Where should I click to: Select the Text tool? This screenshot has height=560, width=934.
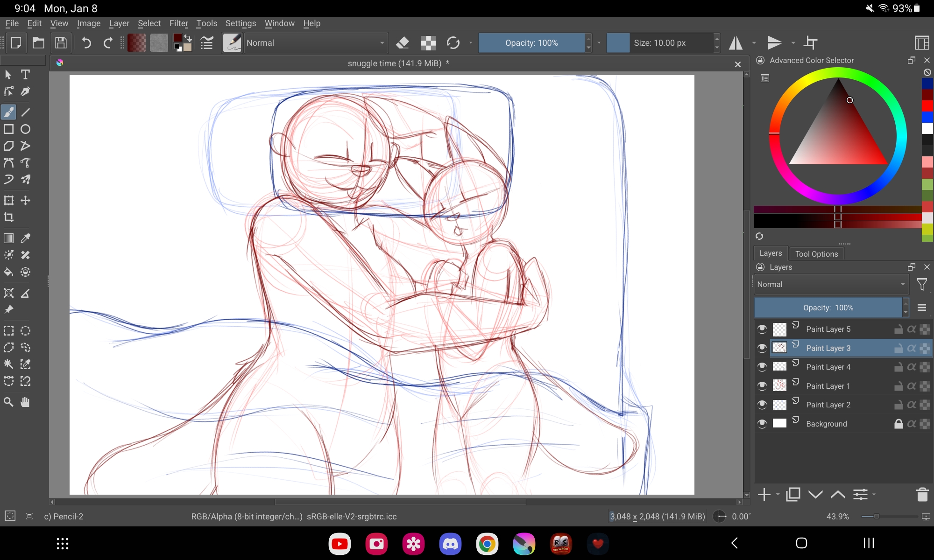pos(26,75)
